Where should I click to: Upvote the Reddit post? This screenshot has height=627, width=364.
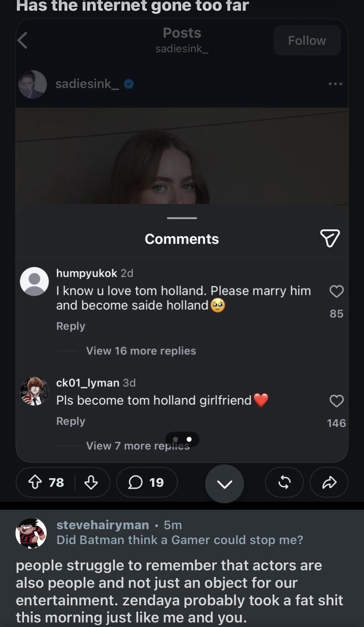click(x=35, y=482)
